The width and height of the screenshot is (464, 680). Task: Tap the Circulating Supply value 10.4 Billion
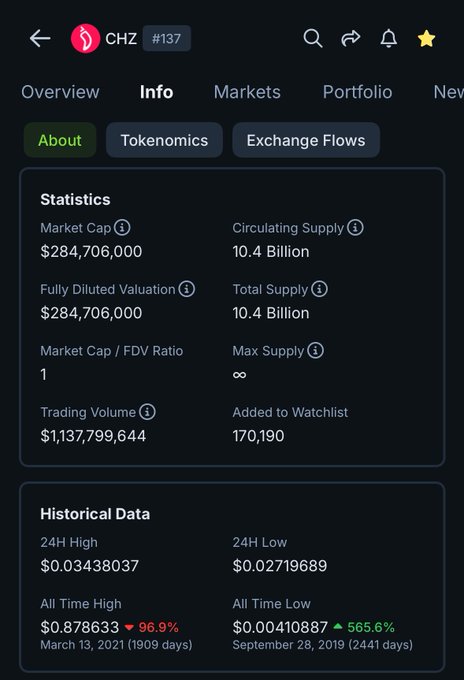coord(271,252)
